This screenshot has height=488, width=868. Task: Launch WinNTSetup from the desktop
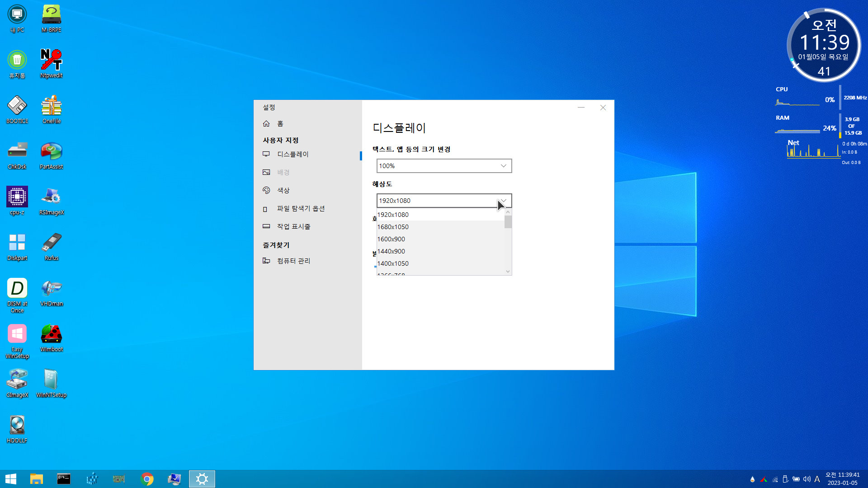pos(52,384)
